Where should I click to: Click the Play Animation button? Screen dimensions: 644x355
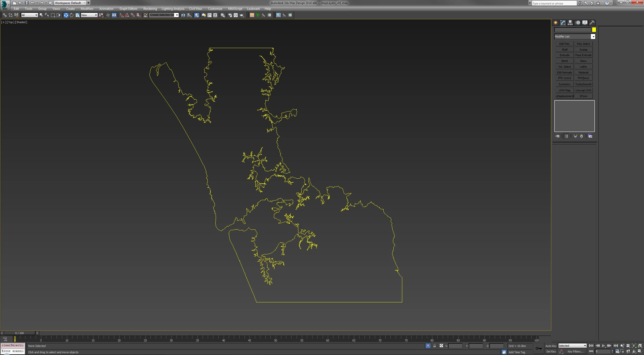coord(603,346)
